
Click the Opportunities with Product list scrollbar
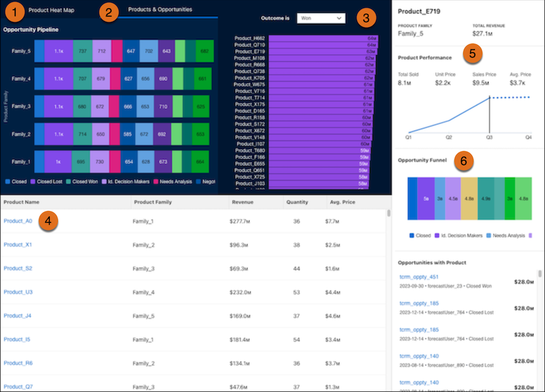coord(540,274)
